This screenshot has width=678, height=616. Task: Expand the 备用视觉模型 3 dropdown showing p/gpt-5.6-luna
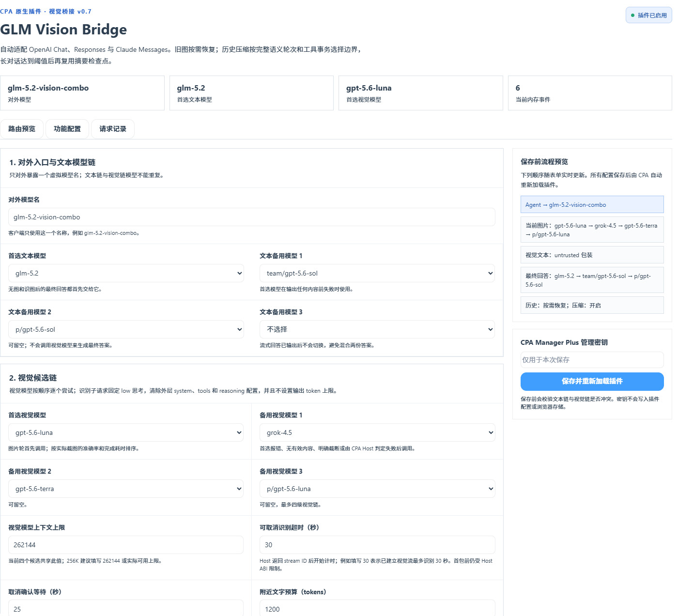pos(377,489)
